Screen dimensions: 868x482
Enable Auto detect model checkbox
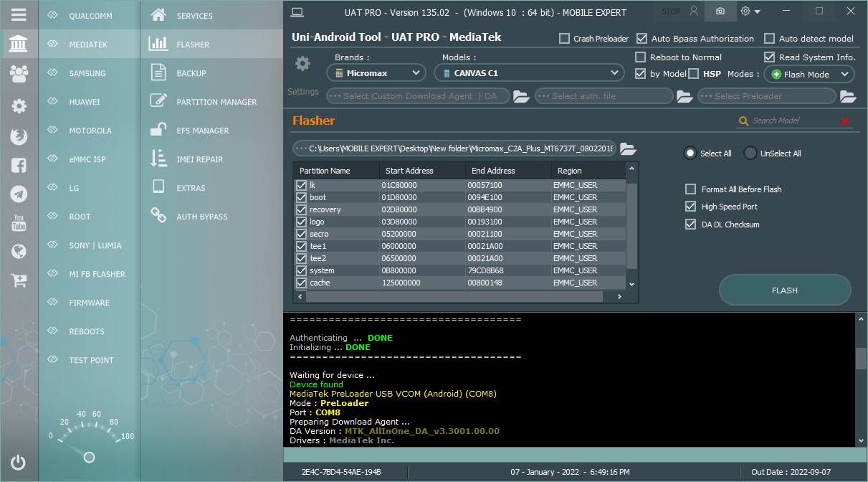click(770, 39)
